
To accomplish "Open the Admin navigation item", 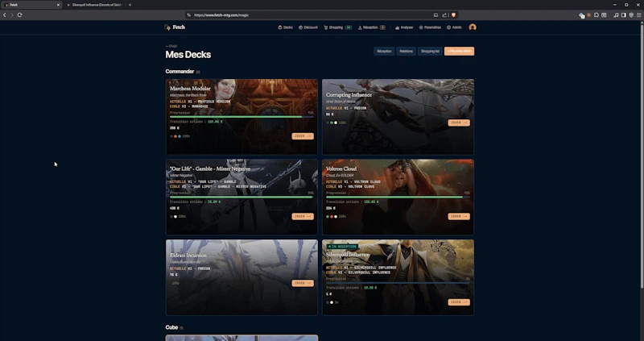I will 454,27.
